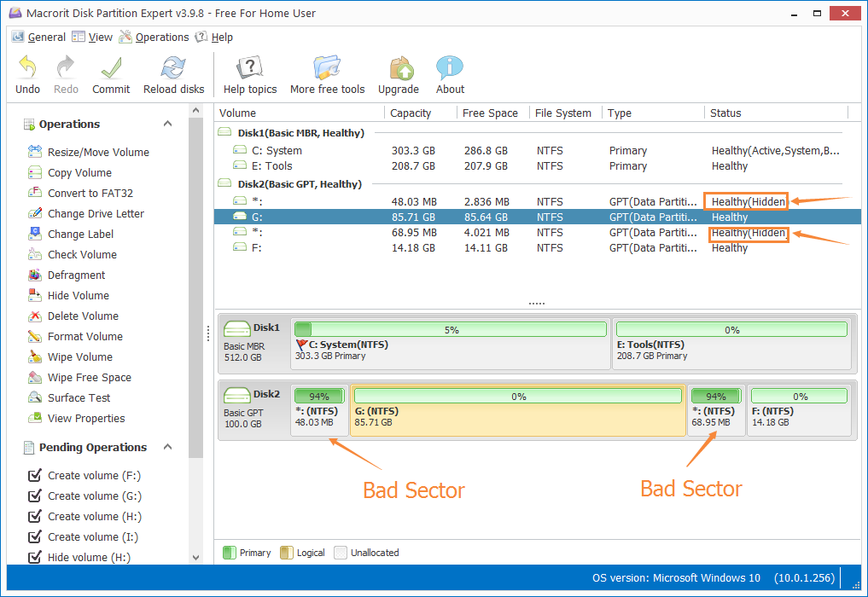Screen dimensions: 868x597
Task: Select the F: volume row in list
Action: point(538,248)
